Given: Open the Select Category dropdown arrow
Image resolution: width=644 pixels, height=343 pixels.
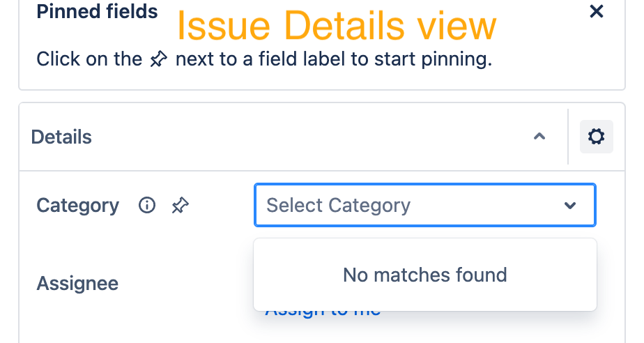Looking at the screenshot, I should coord(570,206).
